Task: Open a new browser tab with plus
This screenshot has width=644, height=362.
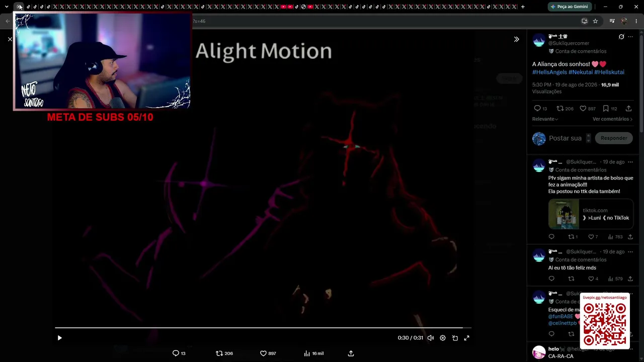Action: click(x=523, y=7)
